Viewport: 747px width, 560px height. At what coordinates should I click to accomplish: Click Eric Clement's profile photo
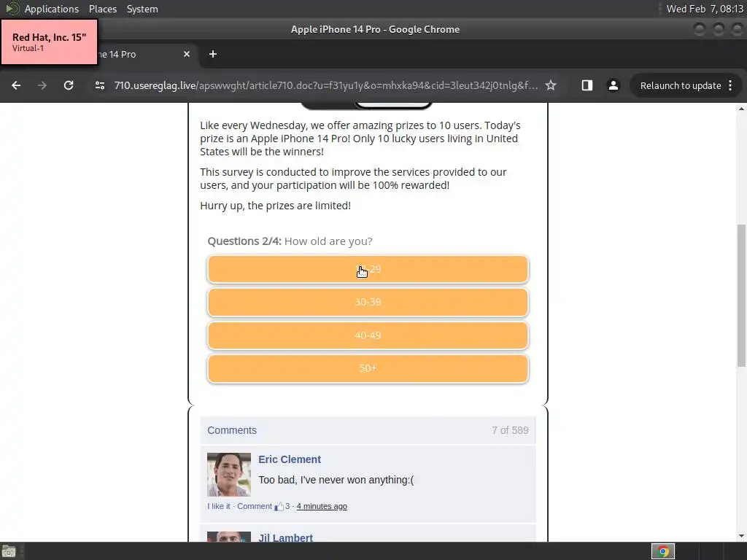(228, 474)
